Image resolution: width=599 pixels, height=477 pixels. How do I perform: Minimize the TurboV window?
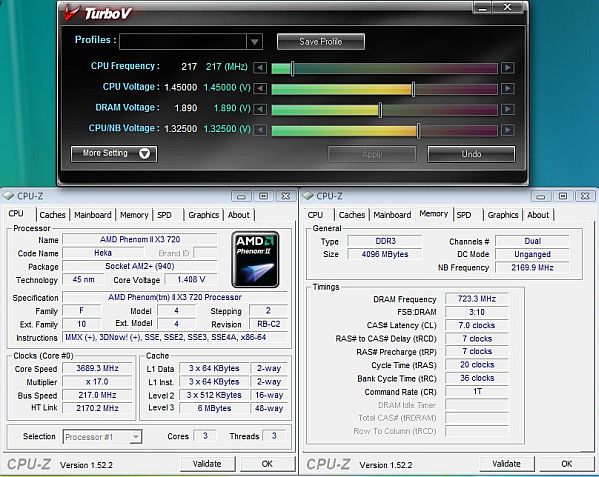482,8
